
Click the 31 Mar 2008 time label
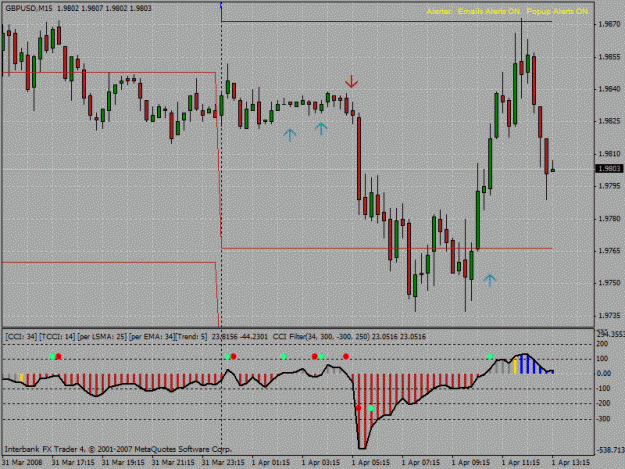pyautogui.click(x=22, y=463)
